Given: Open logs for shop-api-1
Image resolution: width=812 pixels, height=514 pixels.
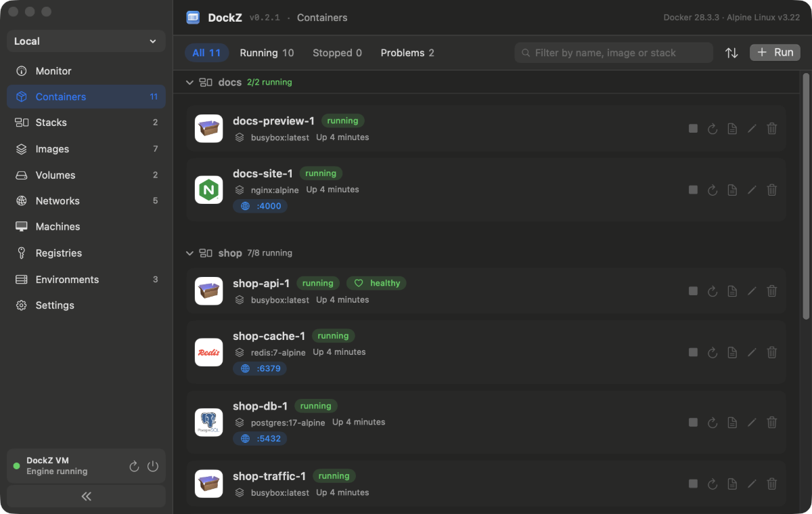Looking at the screenshot, I should tap(731, 291).
